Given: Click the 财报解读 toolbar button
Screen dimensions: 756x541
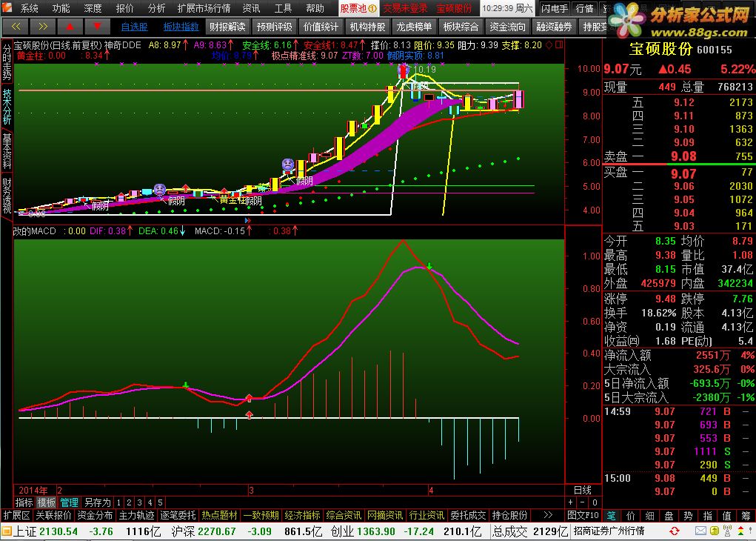Looking at the screenshot, I should (227, 27).
